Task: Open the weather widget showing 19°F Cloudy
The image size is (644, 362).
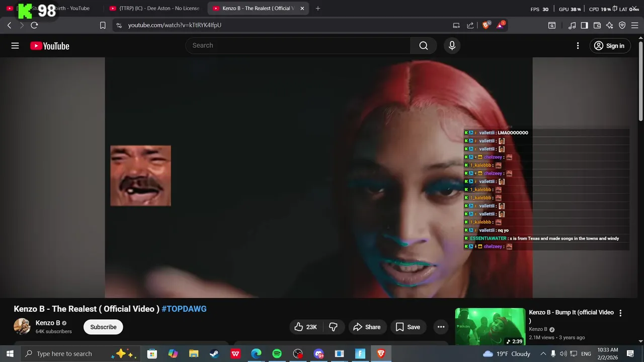Action: [506, 353]
